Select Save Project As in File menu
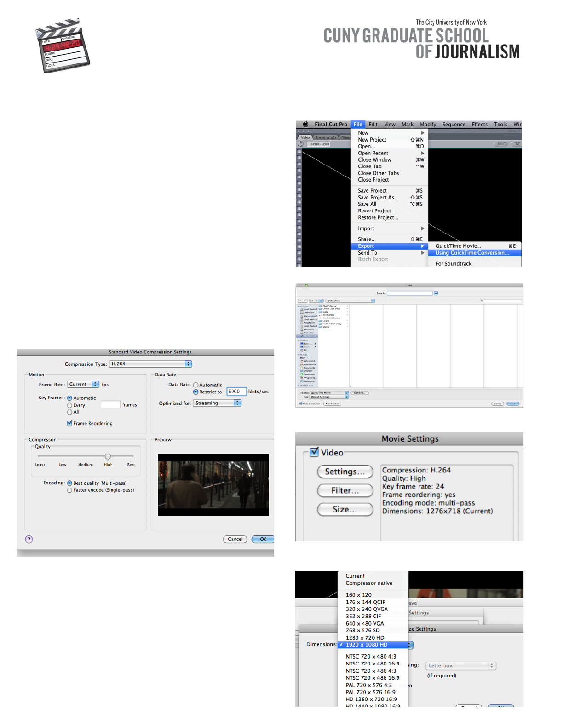 [x=390, y=197]
